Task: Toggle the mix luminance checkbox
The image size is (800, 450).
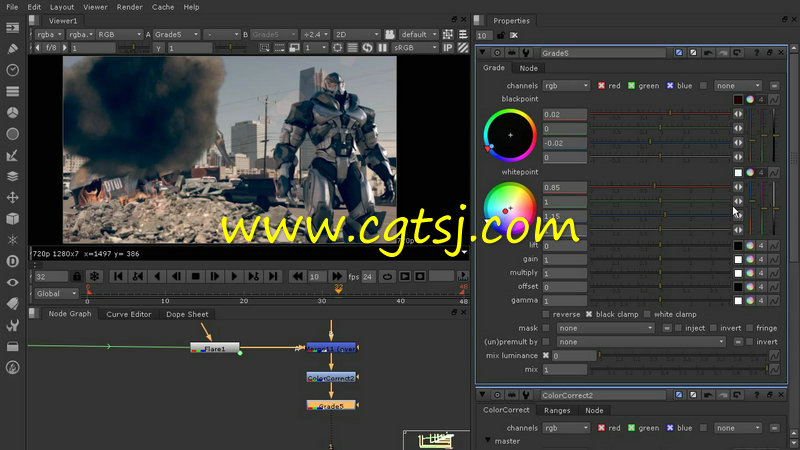Action: pos(546,356)
